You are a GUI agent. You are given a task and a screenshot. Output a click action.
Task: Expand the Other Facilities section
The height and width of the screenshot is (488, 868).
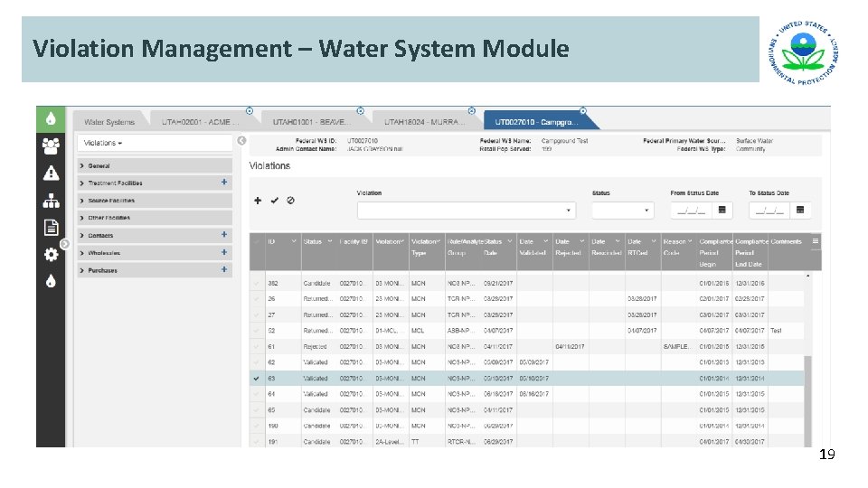155,218
